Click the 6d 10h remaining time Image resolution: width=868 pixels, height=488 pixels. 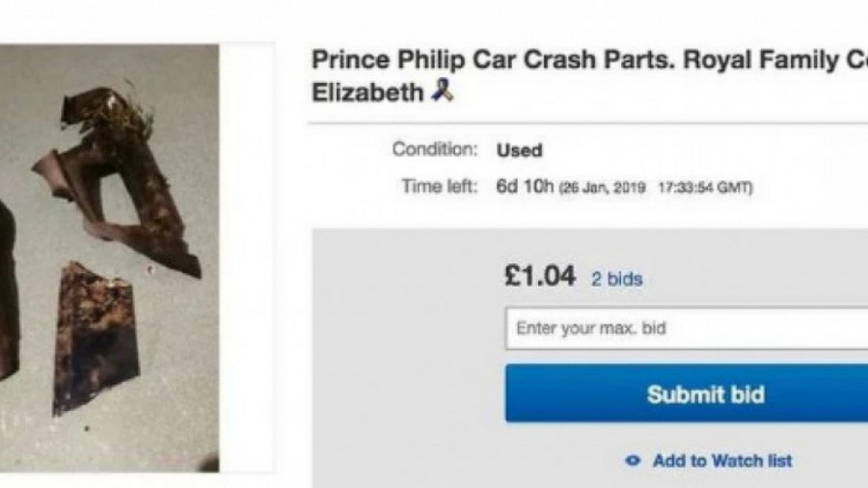524,186
